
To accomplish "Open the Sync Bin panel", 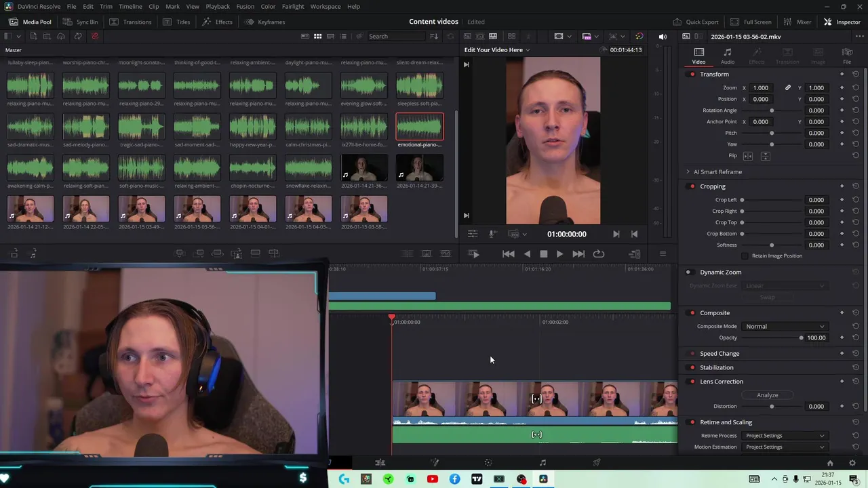I will tap(80, 22).
